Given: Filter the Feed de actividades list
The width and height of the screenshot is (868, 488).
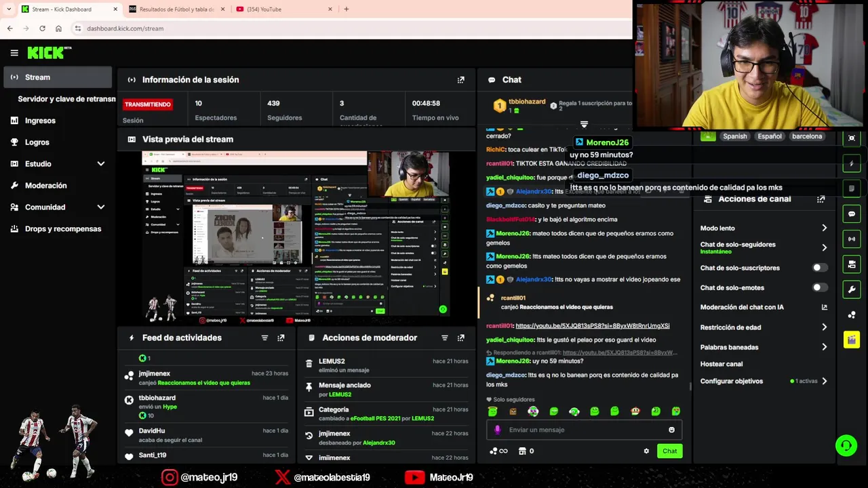Looking at the screenshot, I should point(264,338).
